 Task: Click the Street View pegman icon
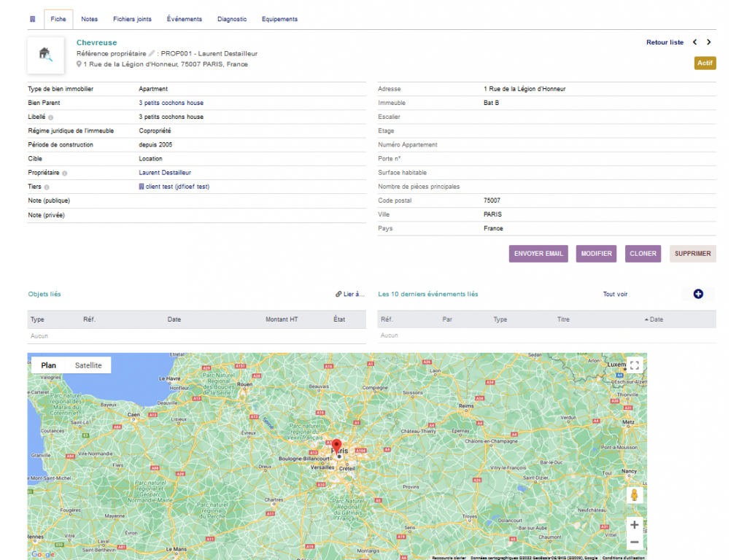tap(634, 495)
